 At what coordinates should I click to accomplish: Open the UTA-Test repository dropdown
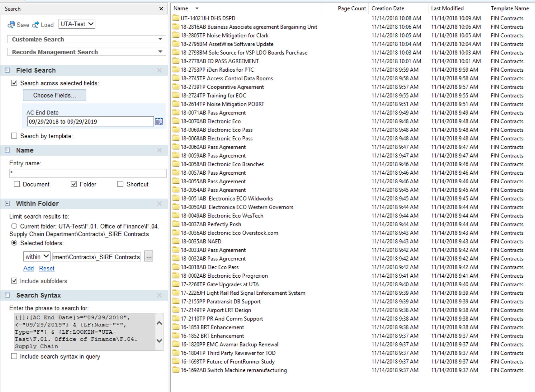tap(77, 24)
